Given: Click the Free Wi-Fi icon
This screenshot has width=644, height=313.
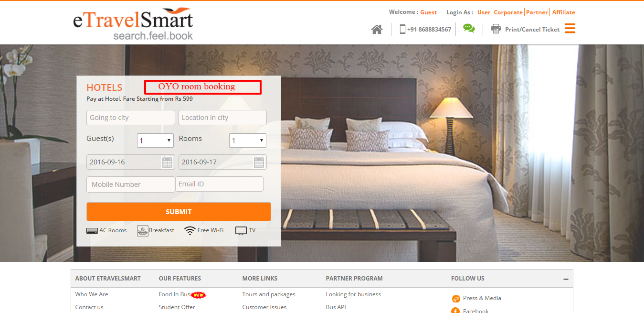Looking at the screenshot, I should click(190, 231).
